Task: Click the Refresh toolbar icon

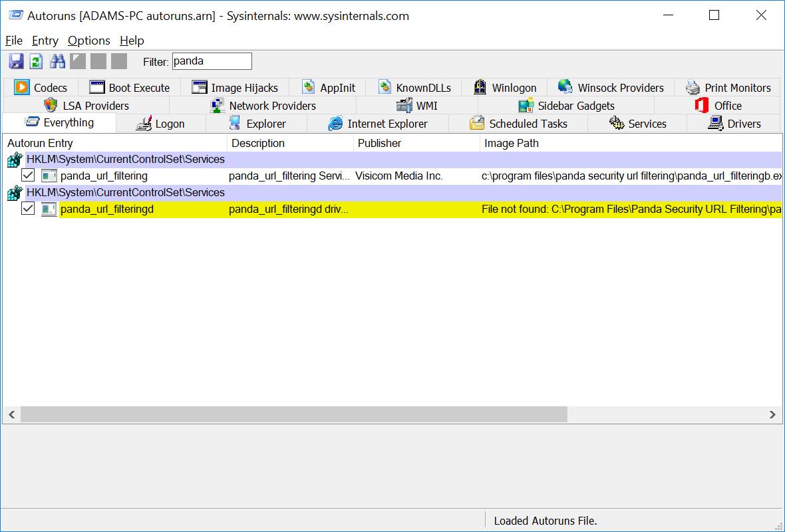Action: [x=36, y=61]
